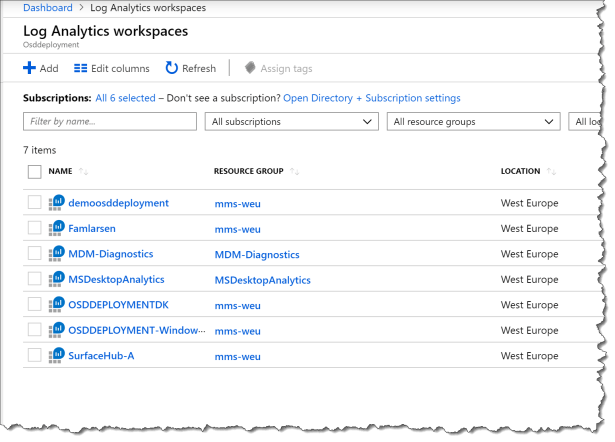Click the MSDesktopAnalytics workspace icon
The image size is (615, 442).
coord(56,279)
